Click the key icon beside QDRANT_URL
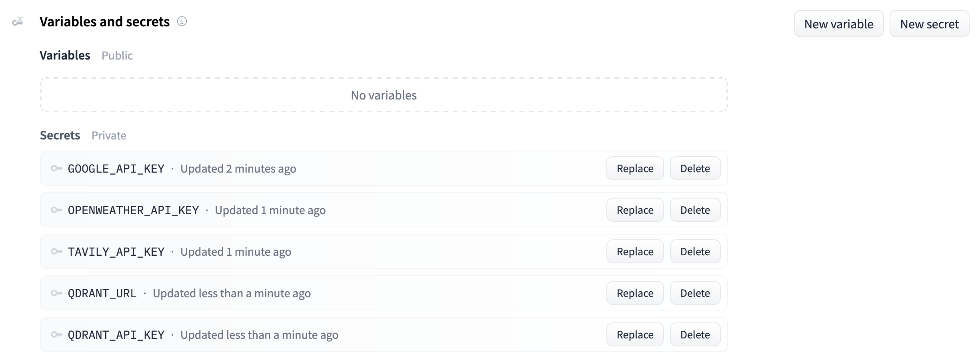Viewport: 980px width, 362px height. click(x=56, y=293)
